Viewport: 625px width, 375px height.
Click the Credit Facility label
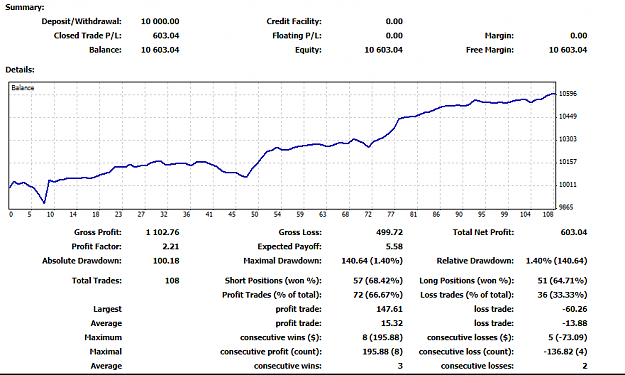(x=294, y=21)
